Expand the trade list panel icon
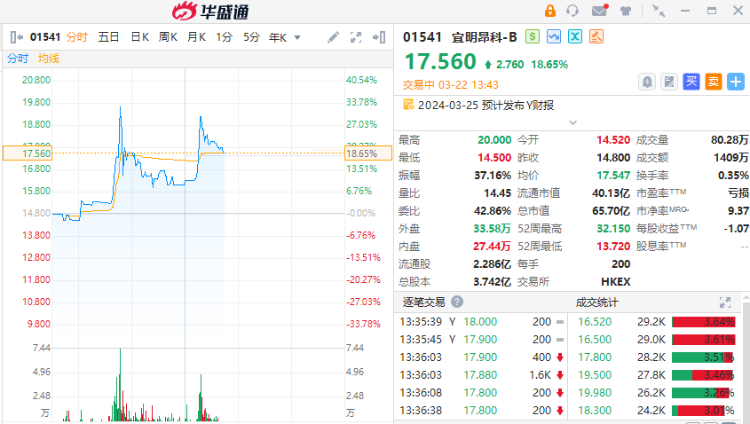750x424 pixels. [x=725, y=302]
